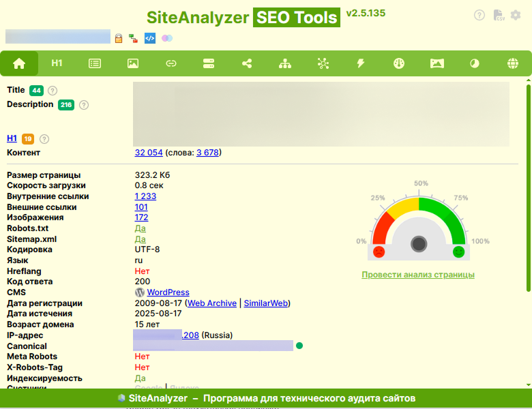Open settings via the gear icon
The width and height of the screenshot is (532, 409).
(516, 15)
